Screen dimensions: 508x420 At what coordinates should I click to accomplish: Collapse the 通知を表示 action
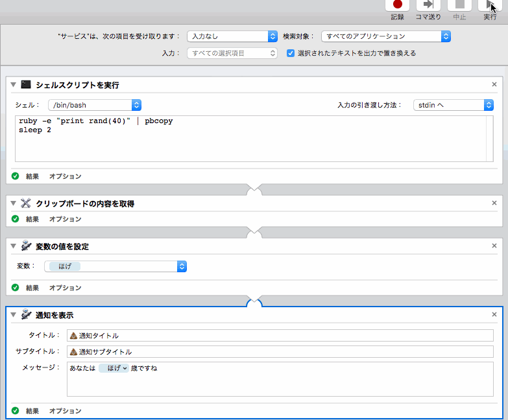pos(13,314)
